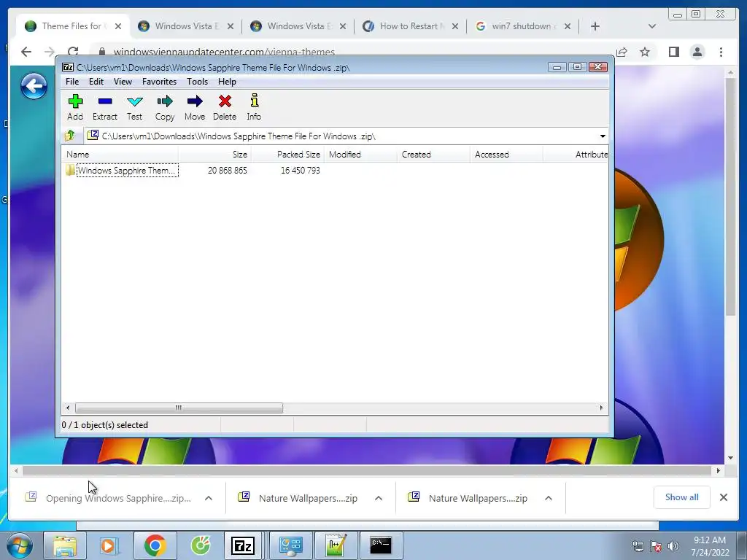This screenshot has height=560, width=747.
Task: Switch to the Theme Files Chrome tab
Action: tap(72, 26)
